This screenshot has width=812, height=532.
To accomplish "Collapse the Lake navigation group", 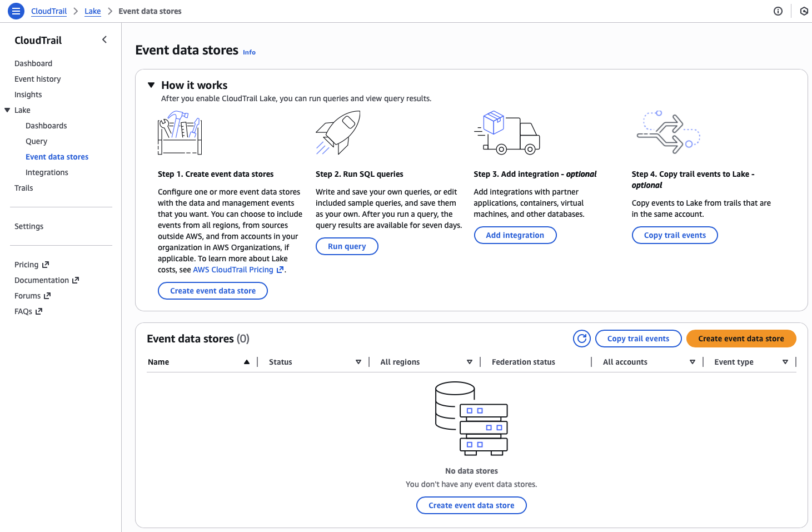I will pyautogui.click(x=8, y=110).
